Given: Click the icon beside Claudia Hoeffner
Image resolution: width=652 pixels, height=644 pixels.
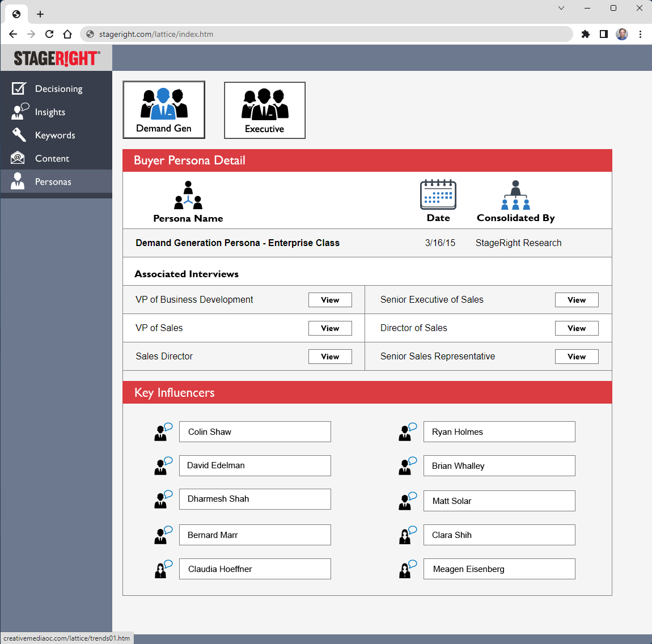Looking at the screenshot, I should point(163,569).
